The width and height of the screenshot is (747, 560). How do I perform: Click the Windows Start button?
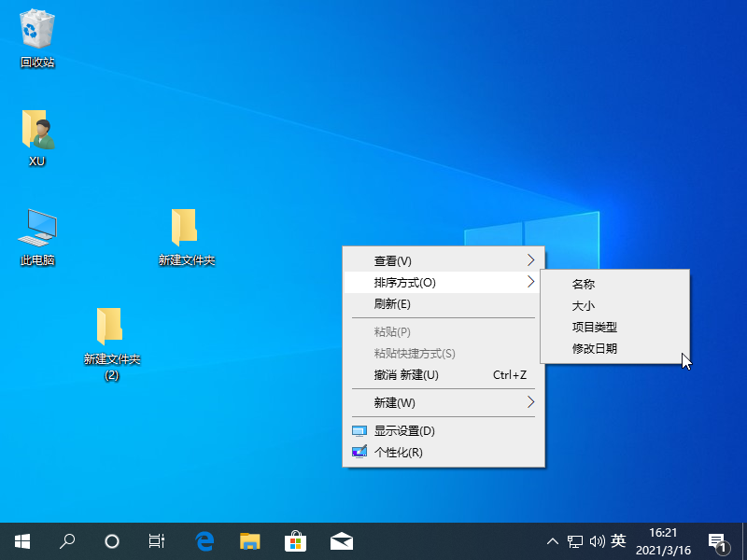click(x=22, y=540)
